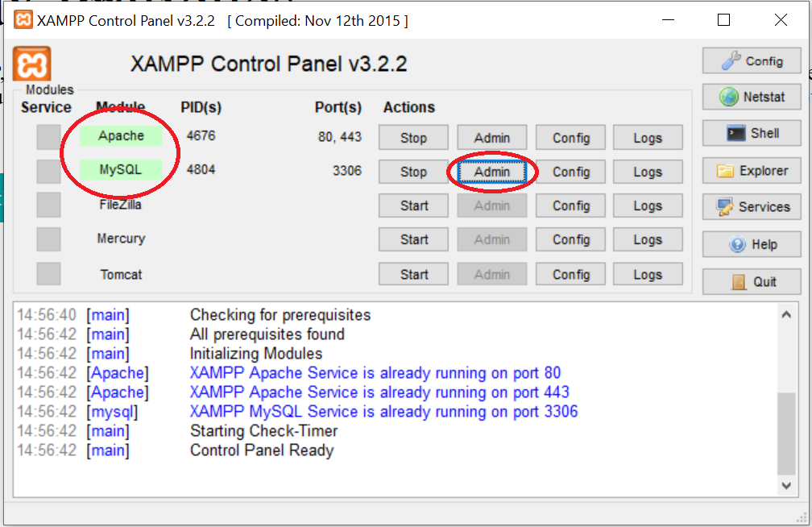Viewport: 812px width, 527px height.
Task: Launch Netstat from the globe icon
Action: click(x=752, y=97)
